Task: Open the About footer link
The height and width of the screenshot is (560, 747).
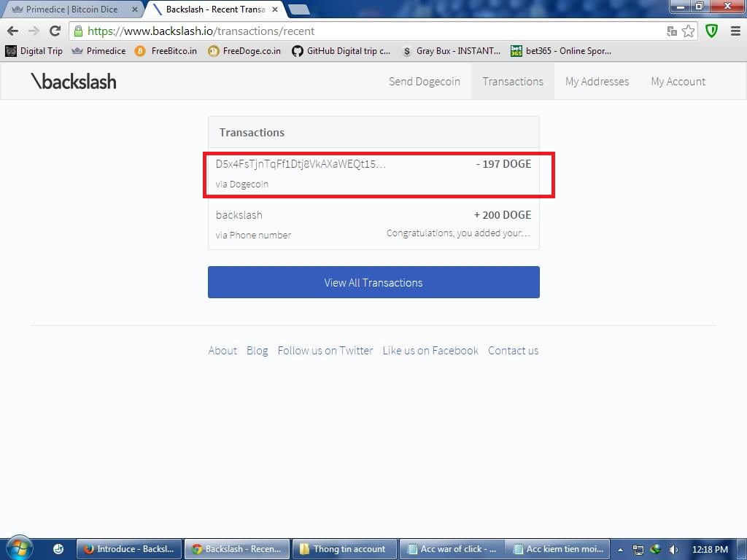Action: point(222,351)
